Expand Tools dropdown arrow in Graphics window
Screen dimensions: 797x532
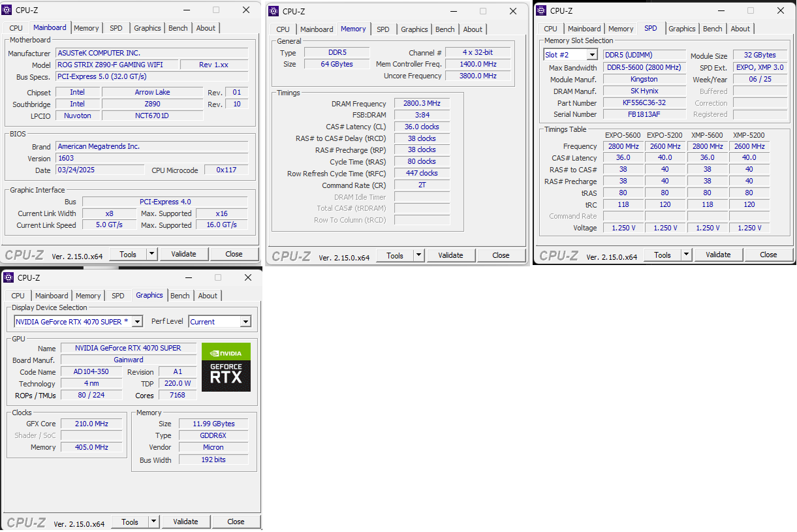[x=154, y=522]
